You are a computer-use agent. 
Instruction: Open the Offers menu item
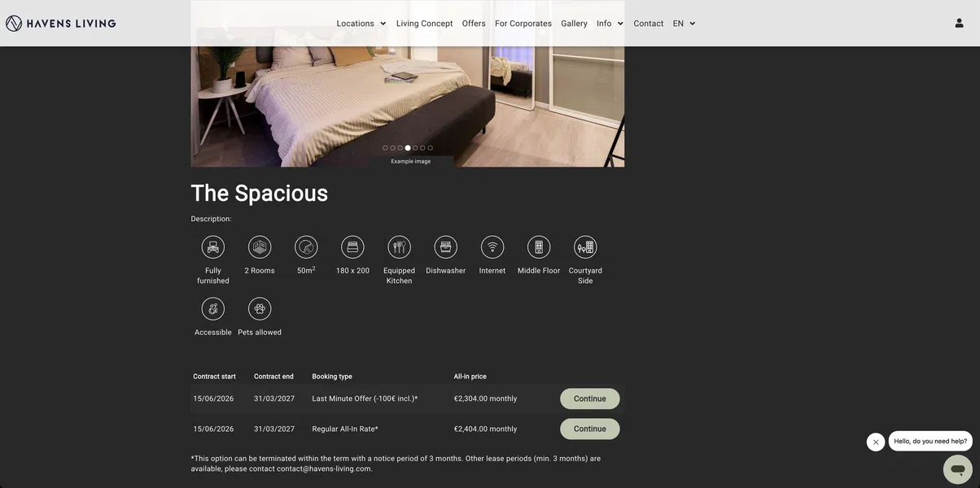pos(474,24)
